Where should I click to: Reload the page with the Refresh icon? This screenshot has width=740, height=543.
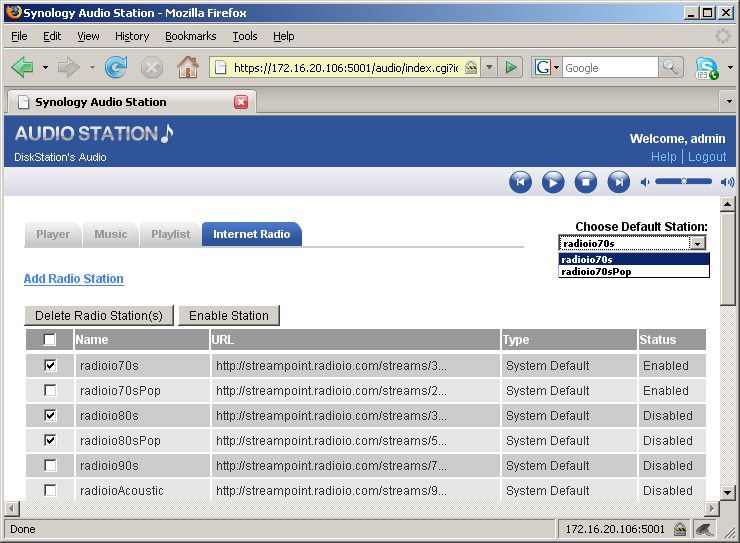[x=116, y=67]
